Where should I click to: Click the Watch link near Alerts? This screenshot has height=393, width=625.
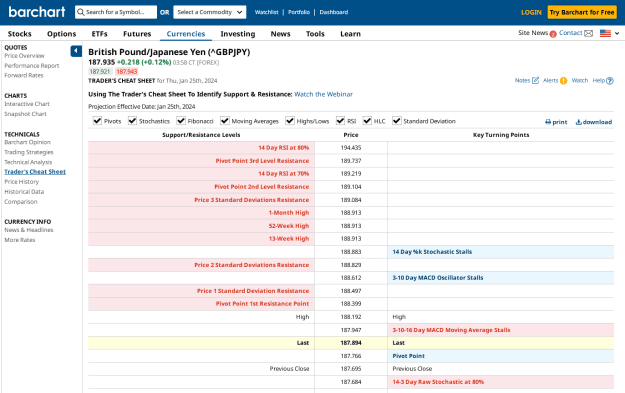[x=580, y=81]
